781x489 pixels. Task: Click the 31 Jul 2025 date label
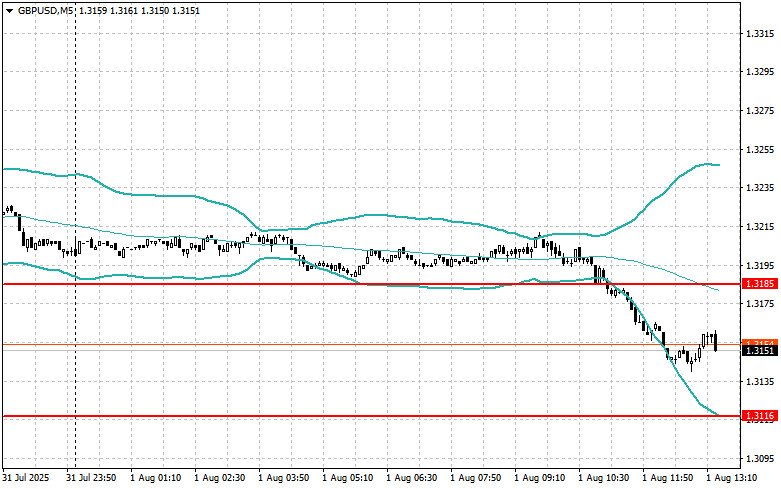27,478
